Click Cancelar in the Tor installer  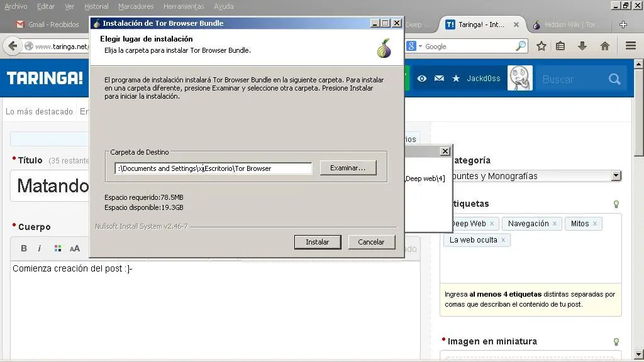371,242
